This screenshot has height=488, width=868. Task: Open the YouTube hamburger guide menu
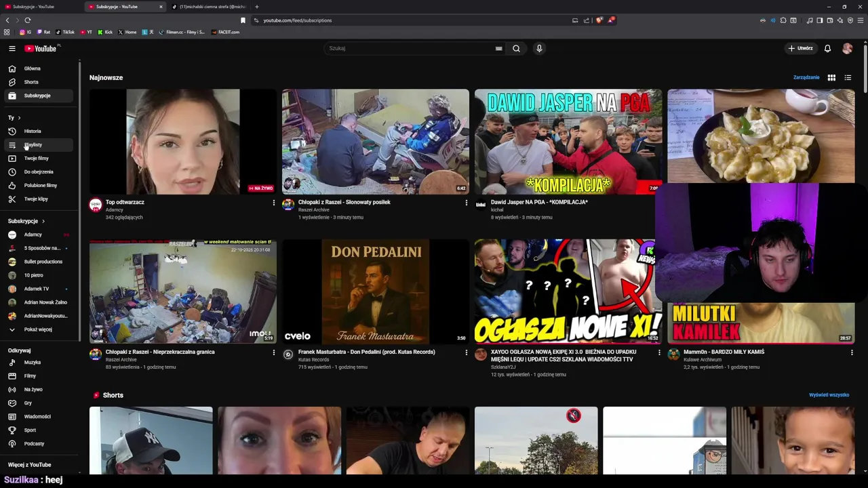[x=12, y=48]
